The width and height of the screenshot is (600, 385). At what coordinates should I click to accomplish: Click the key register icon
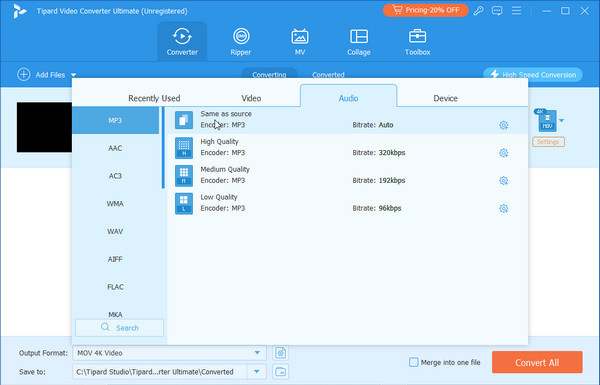coord(478,11)
